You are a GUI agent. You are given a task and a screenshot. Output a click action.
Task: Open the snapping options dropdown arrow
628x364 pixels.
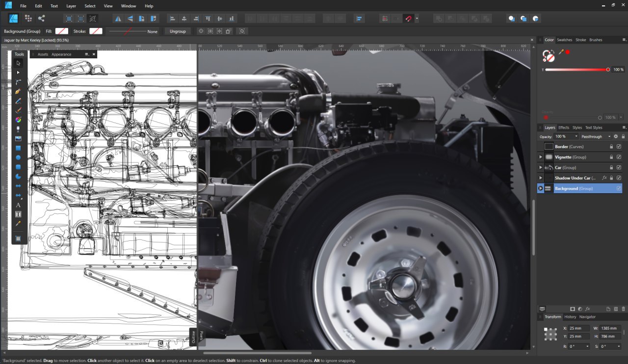tap(417, 19)
